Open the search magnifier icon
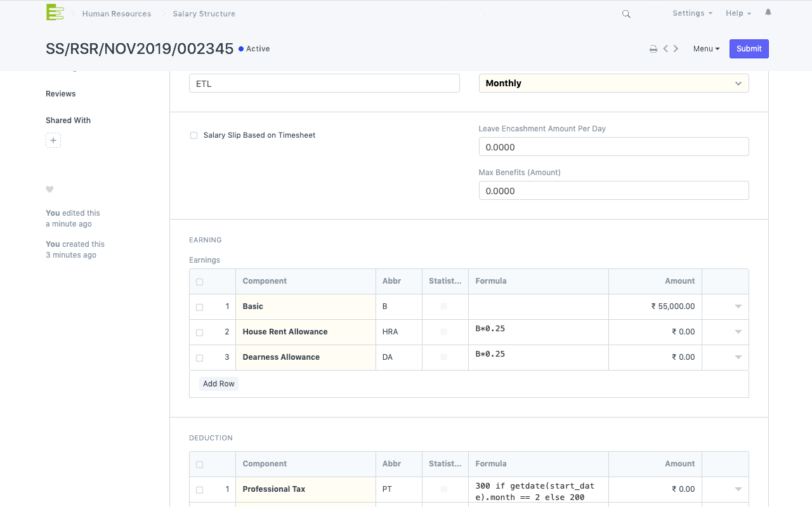The width and height of the screenshot is (812, 507). pos(626,14)
